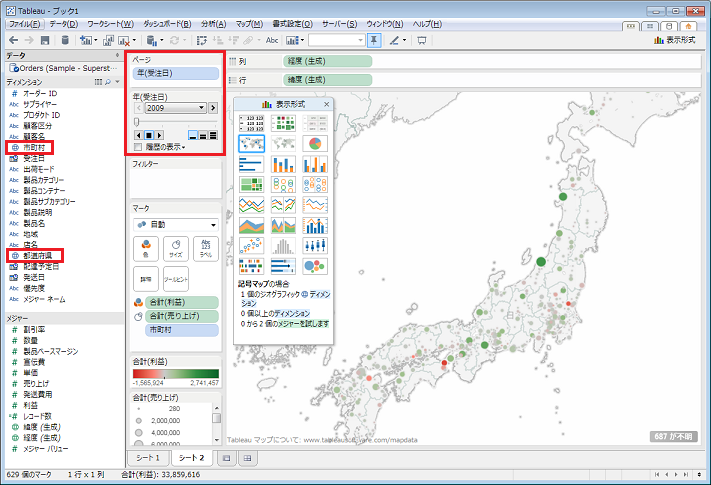This screenshot has width=711, height=485.
Task: Click Orders (Sample - Superstore) data source
Action: pos(63,68)
